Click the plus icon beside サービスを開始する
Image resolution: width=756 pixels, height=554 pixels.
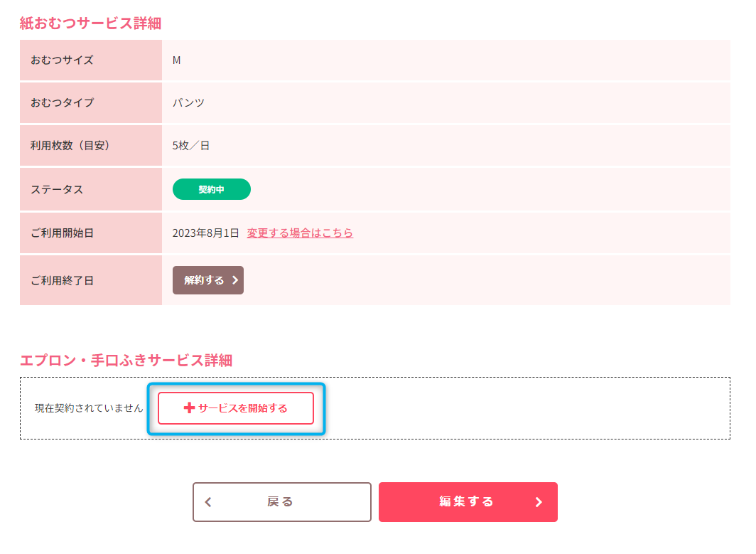pos(189,408)
